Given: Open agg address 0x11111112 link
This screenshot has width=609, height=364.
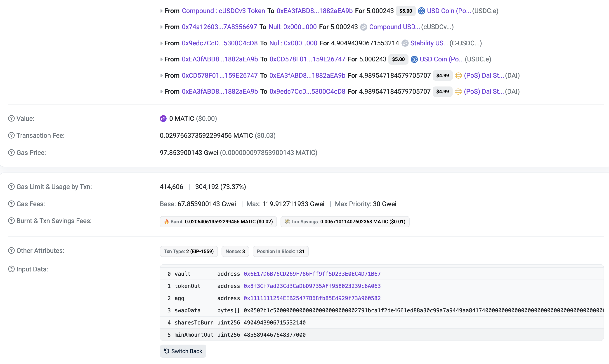Looking at the screenshot, I should click(x=312, y=298).
